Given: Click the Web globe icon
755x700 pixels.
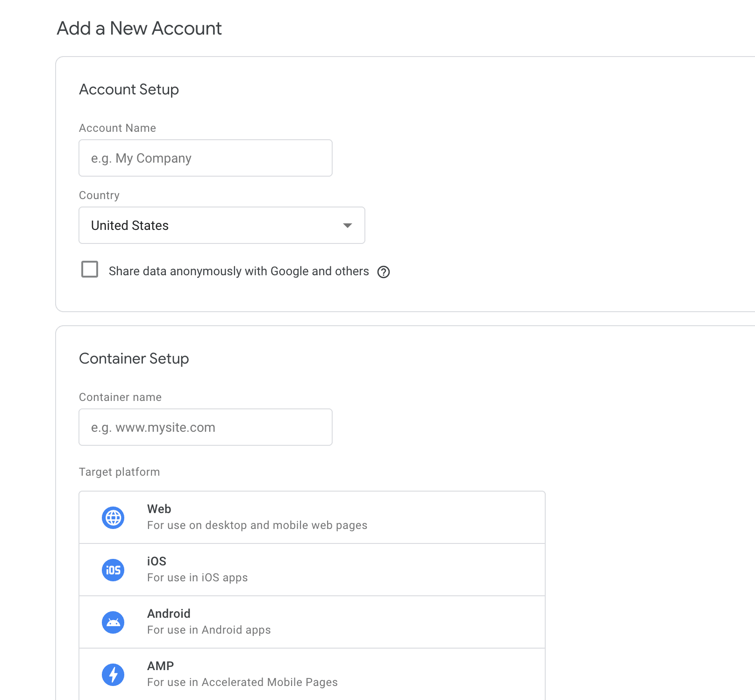Looking at the screenshot, I should pyautogui.click(x=113, y=517).
